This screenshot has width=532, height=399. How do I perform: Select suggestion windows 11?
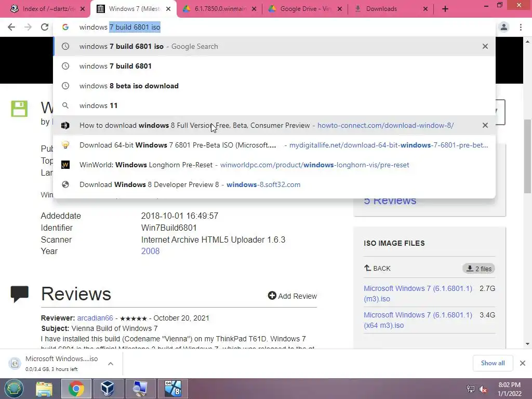tap(274, 105)
